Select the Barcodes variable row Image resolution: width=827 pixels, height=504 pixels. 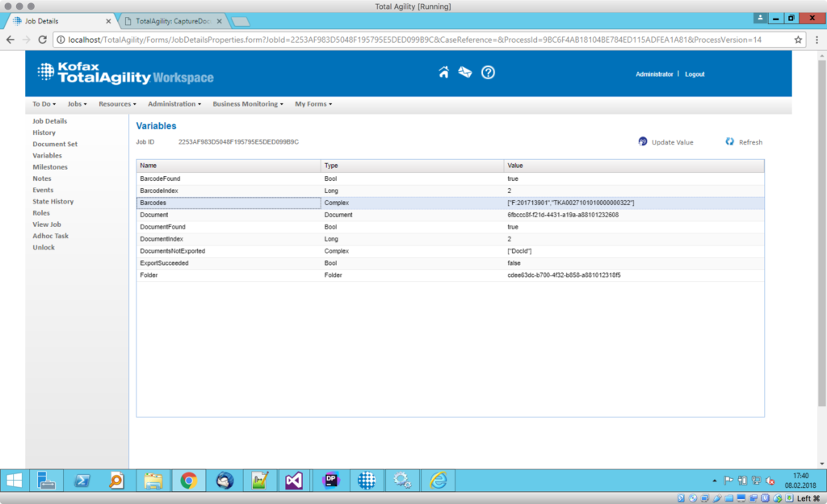(x=229, y=203)
